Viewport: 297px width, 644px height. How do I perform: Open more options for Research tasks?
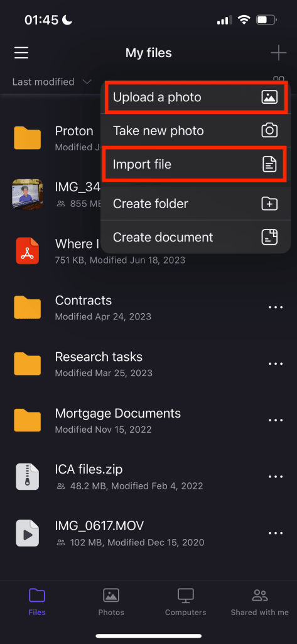(276, 364)
